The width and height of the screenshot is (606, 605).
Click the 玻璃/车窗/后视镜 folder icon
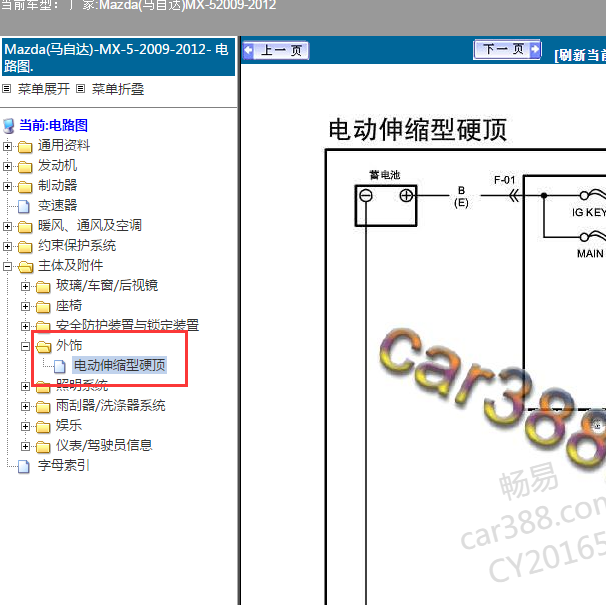pos(43,287)
